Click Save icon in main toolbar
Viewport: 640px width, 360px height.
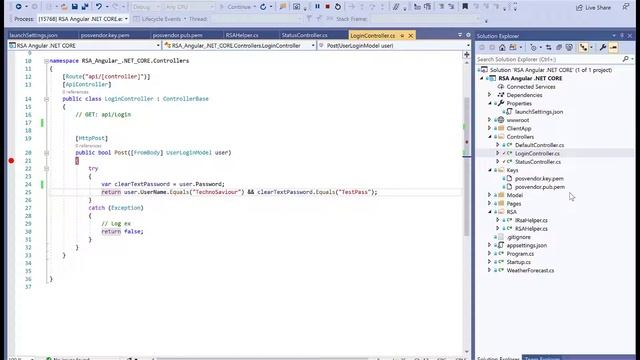tap(74, 7)
